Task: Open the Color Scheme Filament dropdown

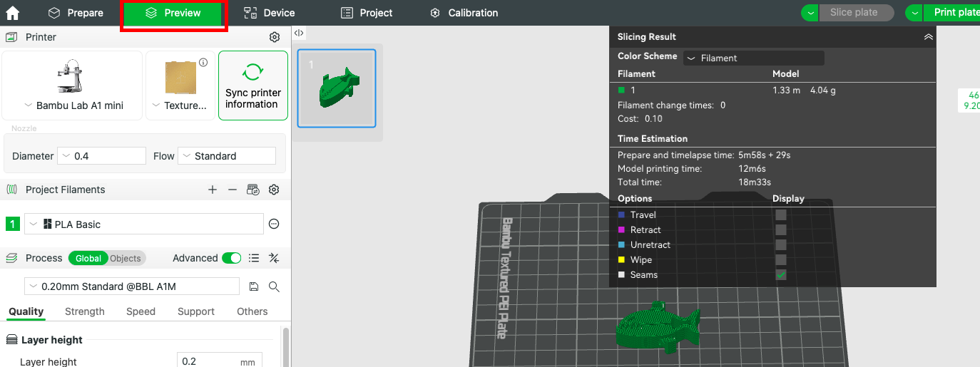Action: [754, 58]
